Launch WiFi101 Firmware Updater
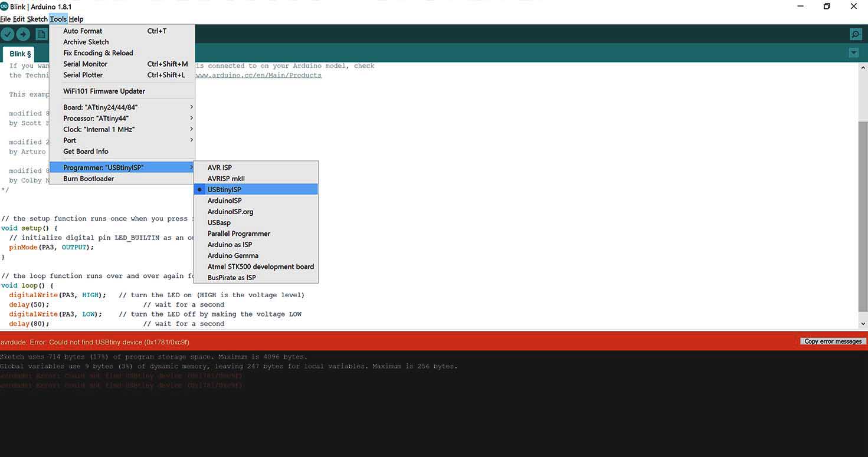This screenshot has width=868, height=457. point(122,91)
